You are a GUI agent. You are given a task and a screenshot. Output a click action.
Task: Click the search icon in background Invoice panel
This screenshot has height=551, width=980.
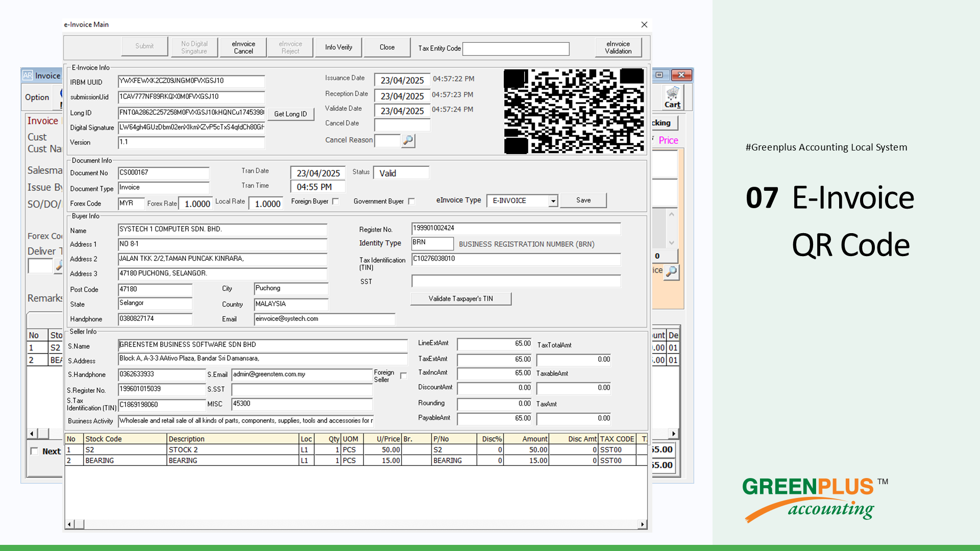(671, 271)
